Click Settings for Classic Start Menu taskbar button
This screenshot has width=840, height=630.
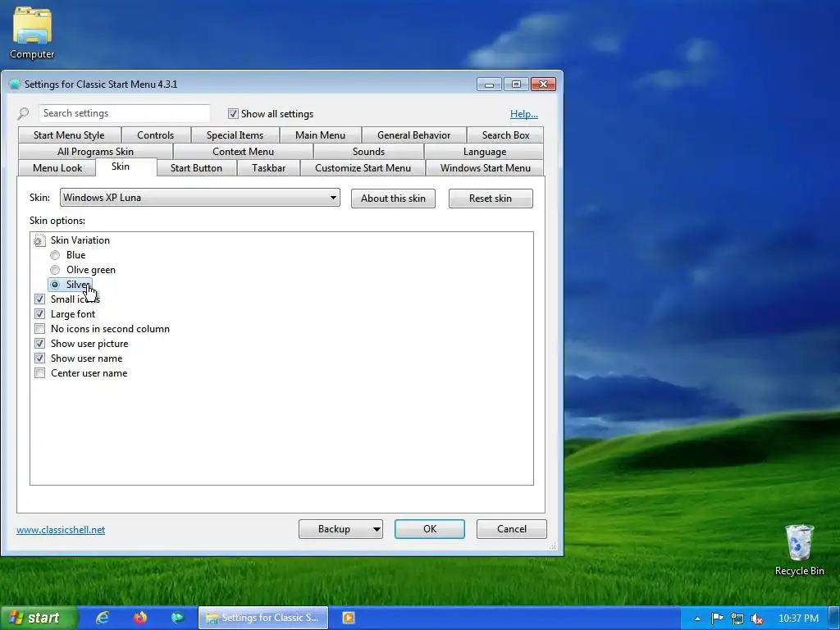tap(263, 618)
